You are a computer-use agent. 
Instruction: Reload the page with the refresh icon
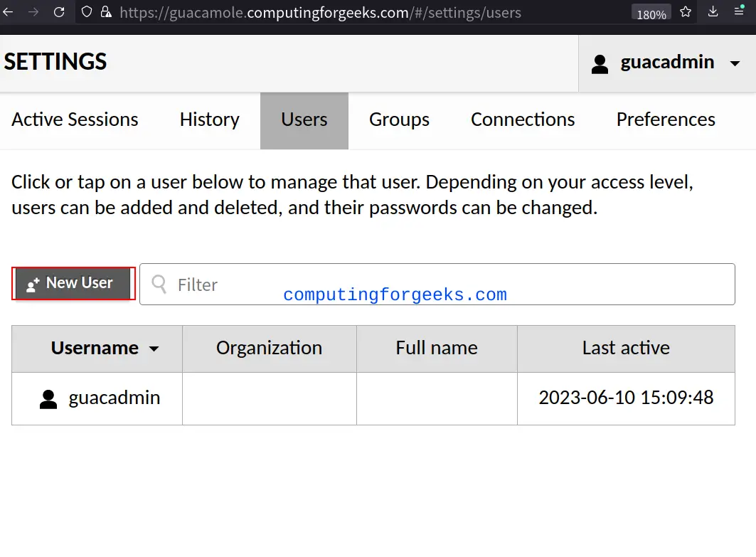click(x=59, y=11)
